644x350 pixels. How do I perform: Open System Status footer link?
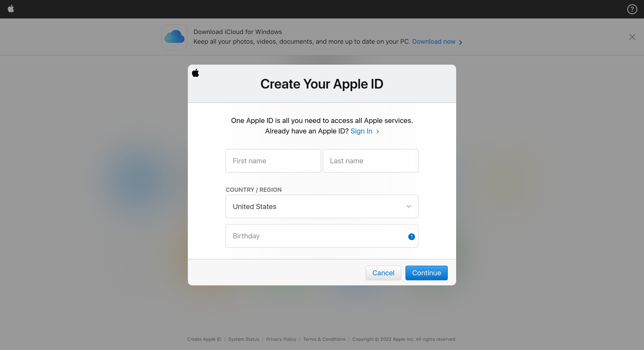(x=244, y=339)
